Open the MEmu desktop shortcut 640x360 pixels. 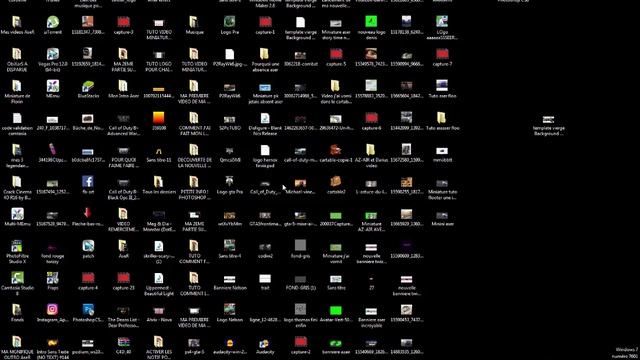click(x=53, y=86)
